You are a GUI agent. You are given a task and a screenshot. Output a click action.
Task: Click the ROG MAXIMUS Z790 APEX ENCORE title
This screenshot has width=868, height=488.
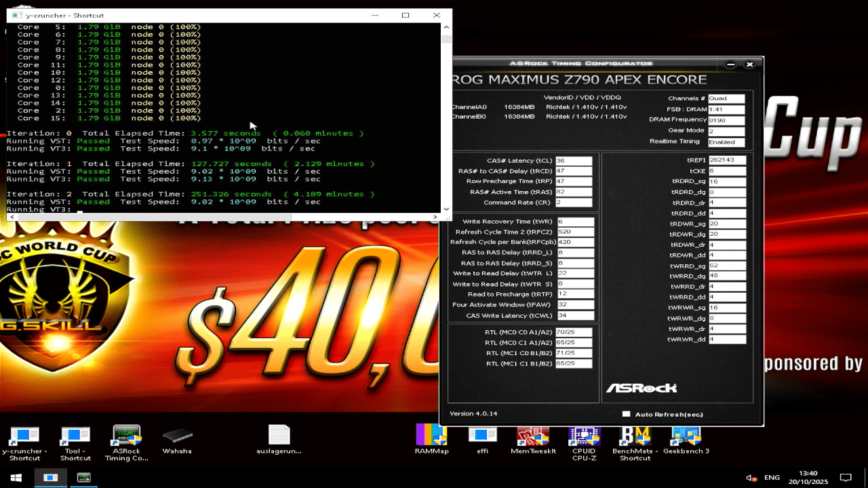(580, 80)
